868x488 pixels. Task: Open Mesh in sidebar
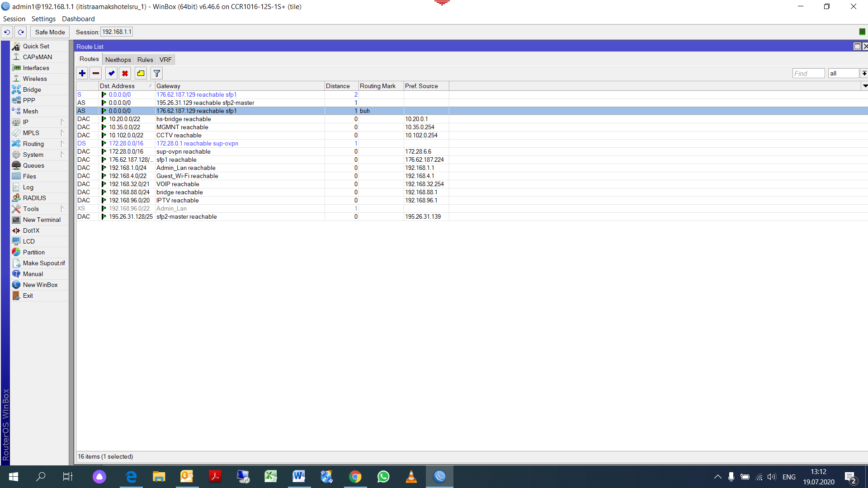pyautogui.click(x=39, y=111)
